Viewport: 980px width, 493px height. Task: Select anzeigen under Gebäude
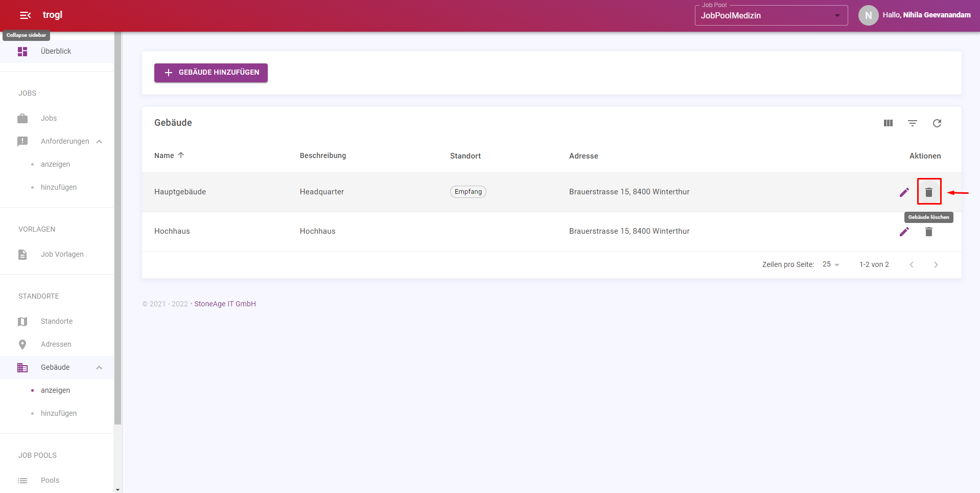coord(55,390)
